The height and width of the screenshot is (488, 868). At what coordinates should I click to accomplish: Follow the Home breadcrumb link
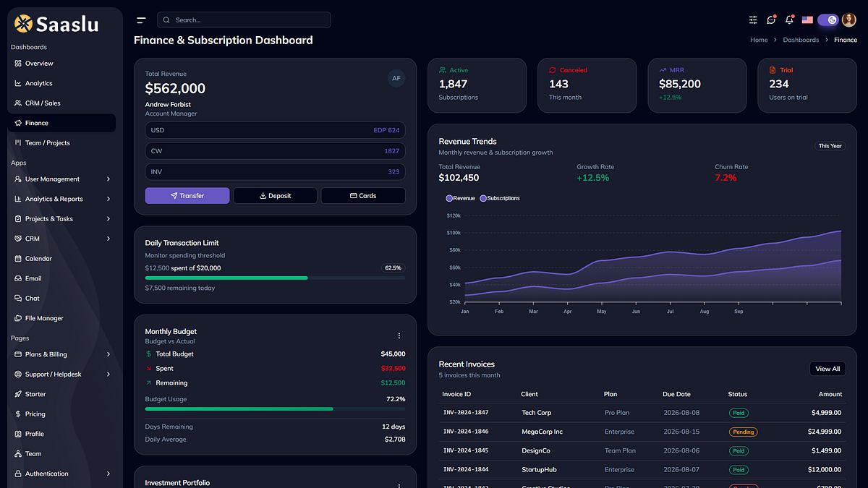click(759, 40)
